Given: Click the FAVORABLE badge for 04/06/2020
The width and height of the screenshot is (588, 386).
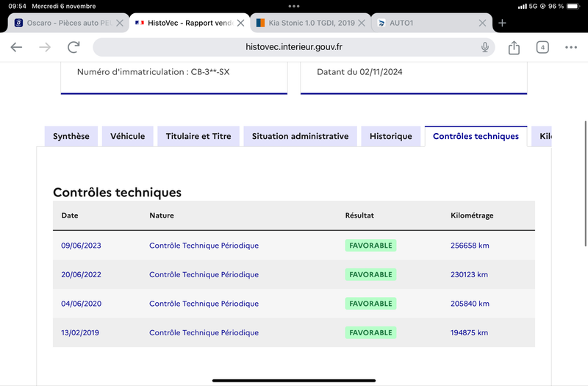Looking at the screenshot, I should (x=370, y=304).
